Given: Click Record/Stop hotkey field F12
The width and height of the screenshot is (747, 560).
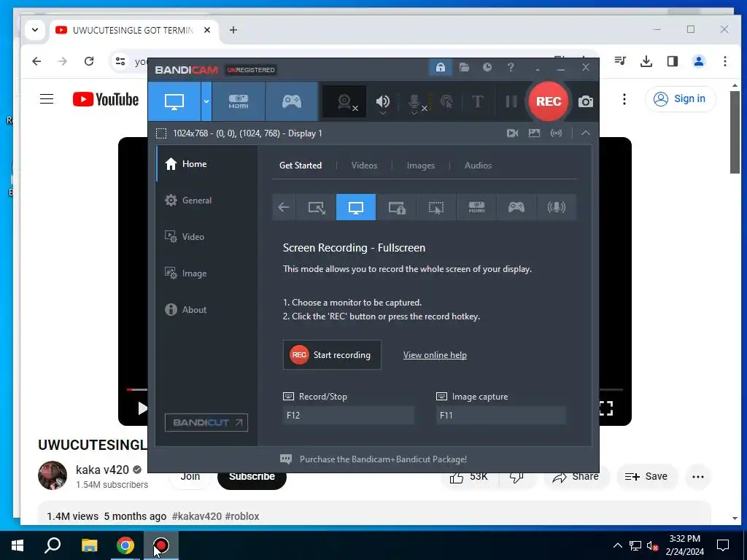Looking at the screenshot, I should click(348, 415).
